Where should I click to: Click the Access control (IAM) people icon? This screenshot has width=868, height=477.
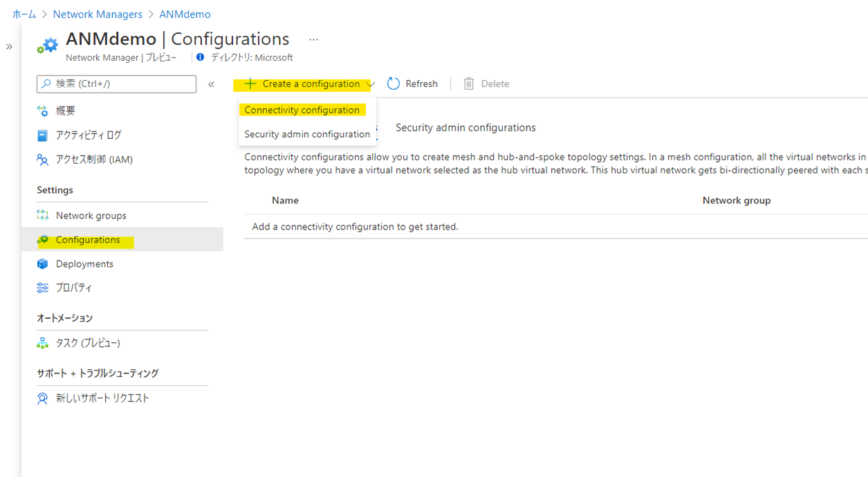(x=43, y=160)
